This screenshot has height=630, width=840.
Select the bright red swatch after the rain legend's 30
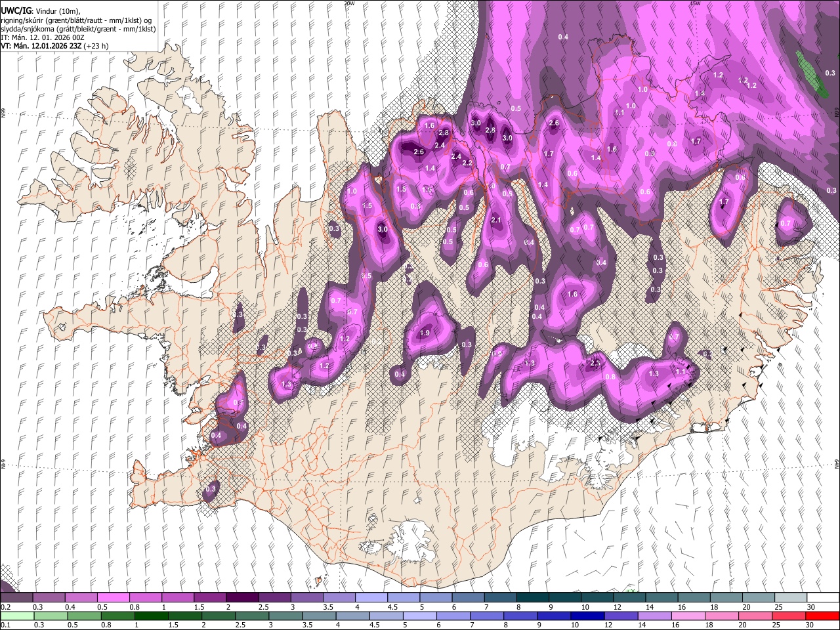point(823,616)
